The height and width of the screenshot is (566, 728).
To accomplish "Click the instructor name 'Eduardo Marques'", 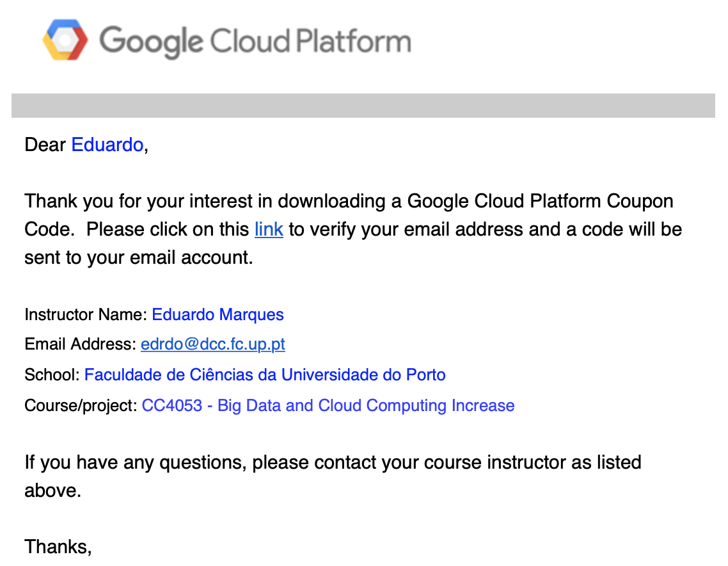I will pyautogui.click(x=218, y=314).
